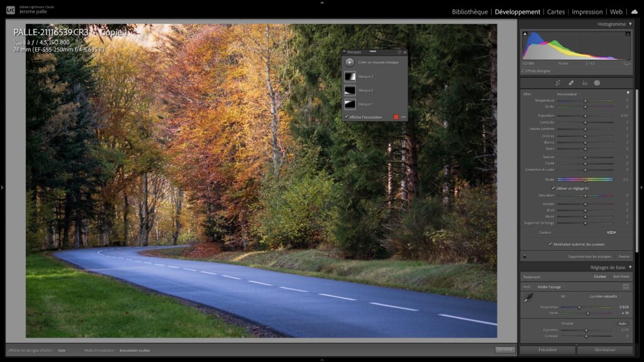Uncheck Afficher l'incrustation checkbox
Image resolution: width=644 pixels, height=362 pixels.
[x=347, y=117]
